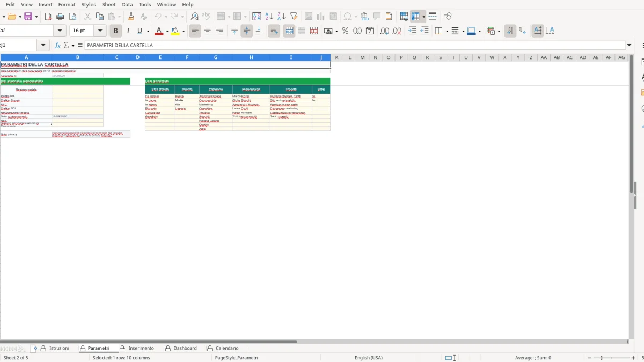Format cell as date
This screenshot has height=362, width=644.
tap(370, 31)
